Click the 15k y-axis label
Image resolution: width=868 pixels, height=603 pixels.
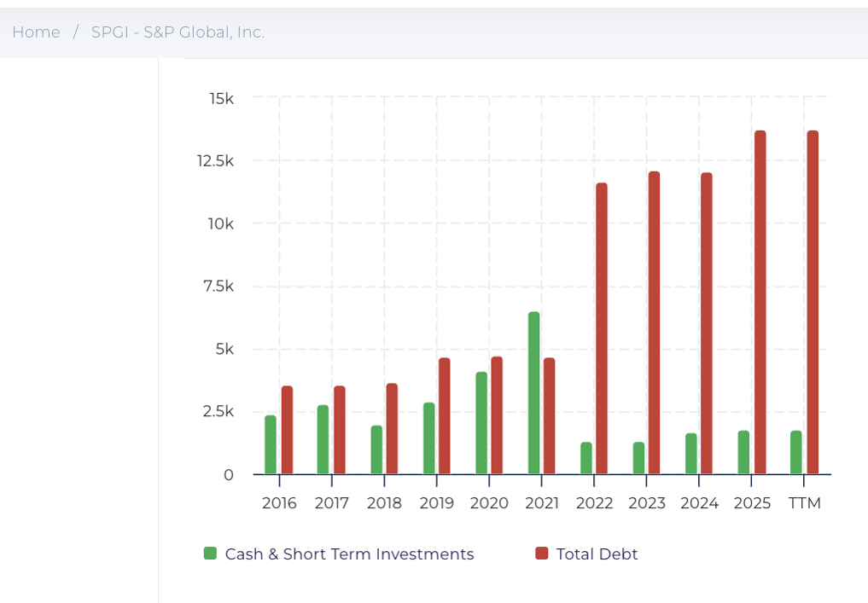[x=221, y=99]
